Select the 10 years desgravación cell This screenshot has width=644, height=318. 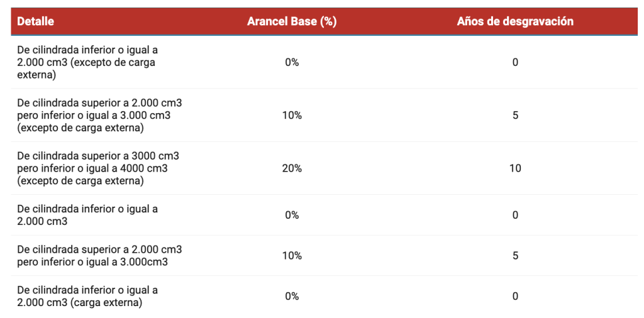(x=515, y=168)
